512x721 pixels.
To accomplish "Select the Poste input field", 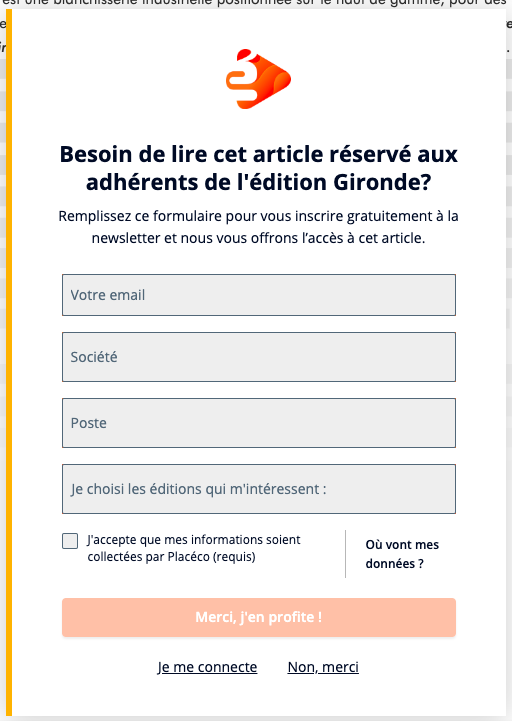I will click(259, 423).
